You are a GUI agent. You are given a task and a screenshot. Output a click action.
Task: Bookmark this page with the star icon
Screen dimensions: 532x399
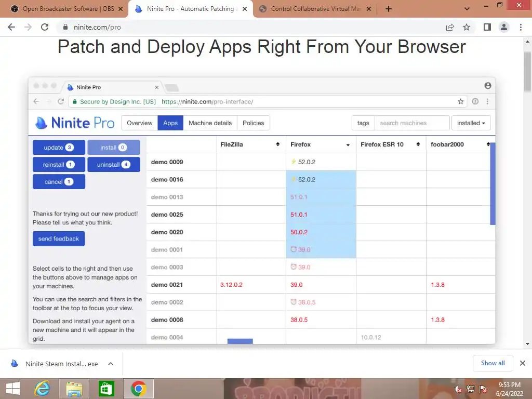467,27
